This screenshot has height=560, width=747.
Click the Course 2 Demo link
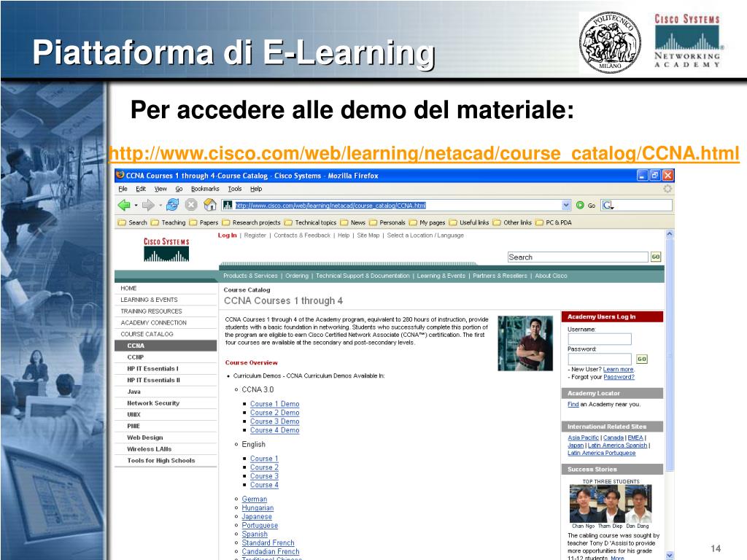[275, 413]
